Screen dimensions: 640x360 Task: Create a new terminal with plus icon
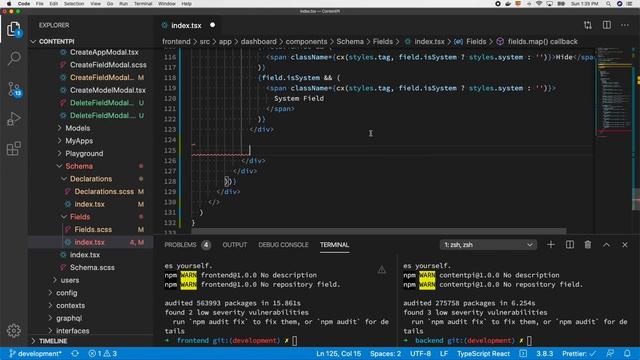pos(551,244)
